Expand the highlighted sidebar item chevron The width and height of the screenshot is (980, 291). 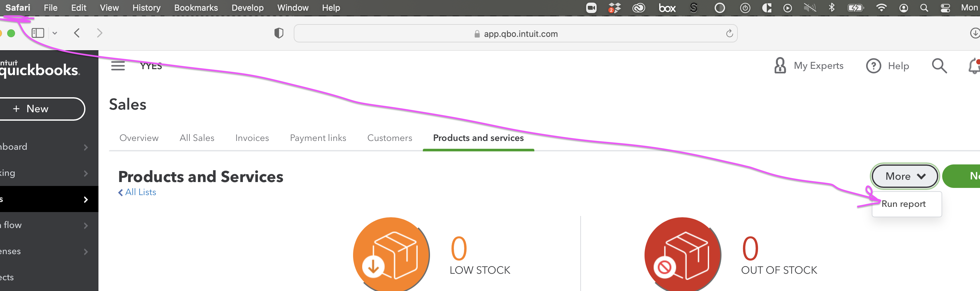tap(86, 199)
